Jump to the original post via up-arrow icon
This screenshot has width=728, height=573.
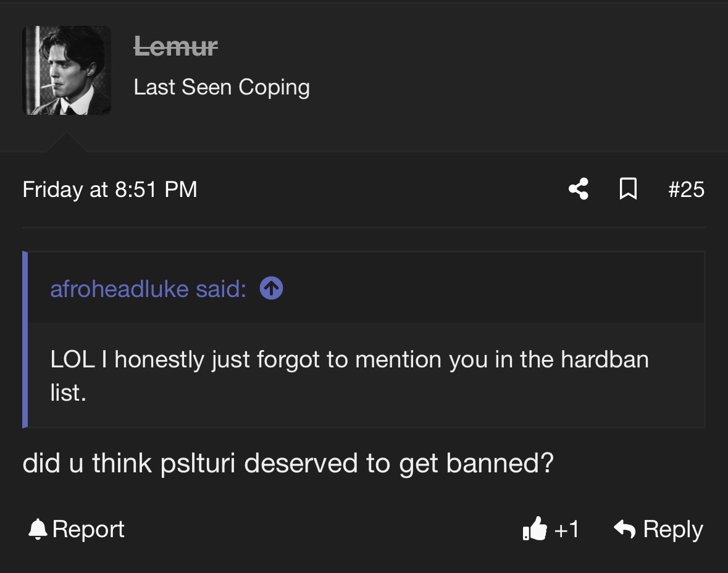coord(271,288)
